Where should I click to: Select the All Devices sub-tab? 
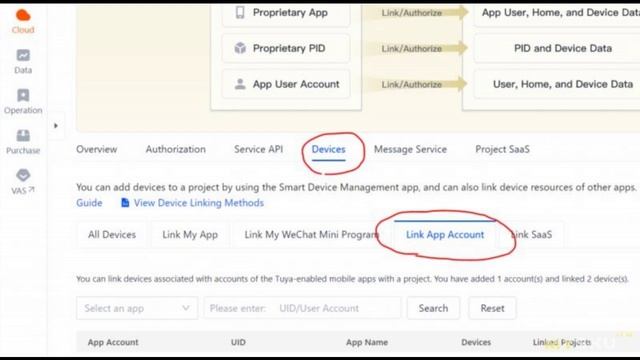pyautogui.click(x=112, y=235)
